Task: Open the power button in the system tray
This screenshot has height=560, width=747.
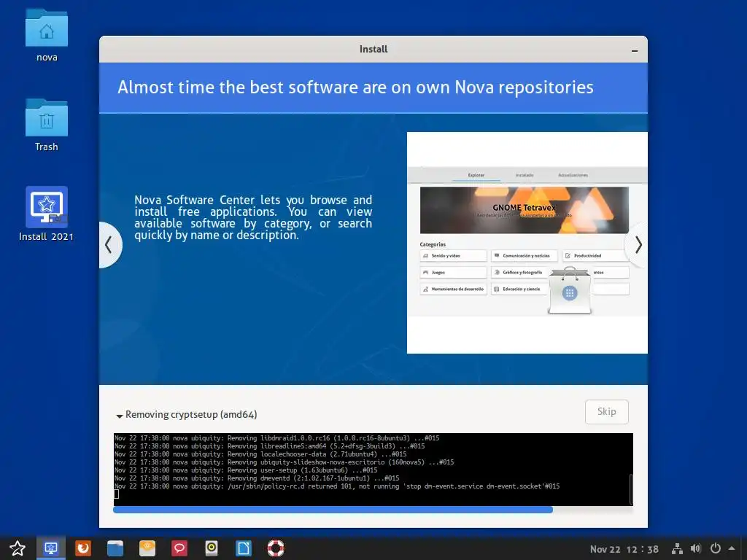Action: pyautogui.click(x=715, y=549)
